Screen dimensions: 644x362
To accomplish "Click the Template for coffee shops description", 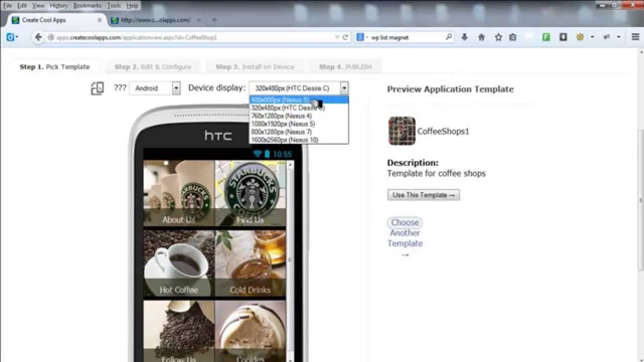I will (x=436, y=173).
